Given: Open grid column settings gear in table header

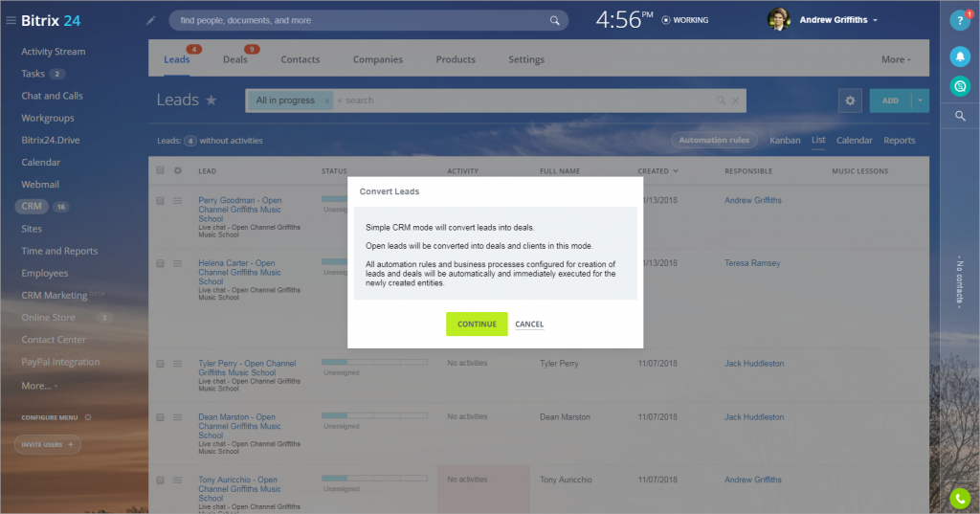Looking at the screenshot, I should [177, 170].
